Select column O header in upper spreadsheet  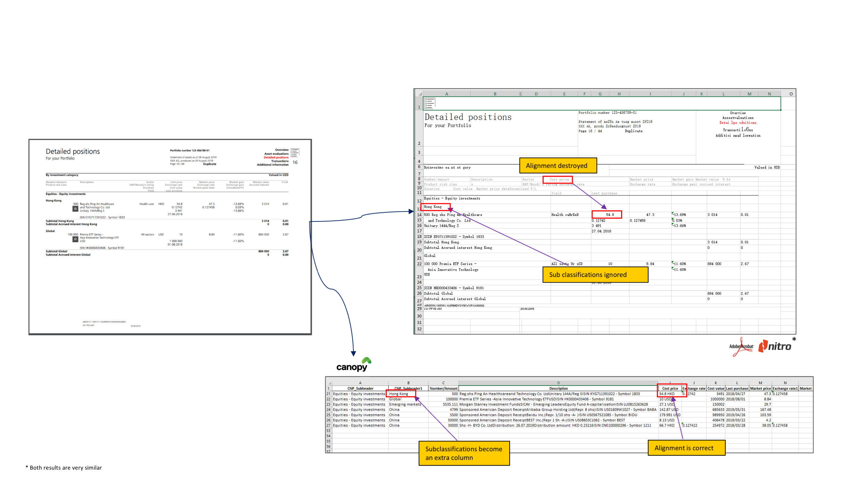click(791, 94)
